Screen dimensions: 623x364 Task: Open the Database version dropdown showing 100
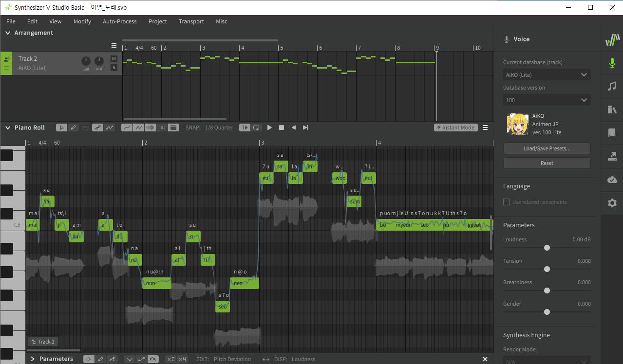pyautogui.click(x=547, y=100)
